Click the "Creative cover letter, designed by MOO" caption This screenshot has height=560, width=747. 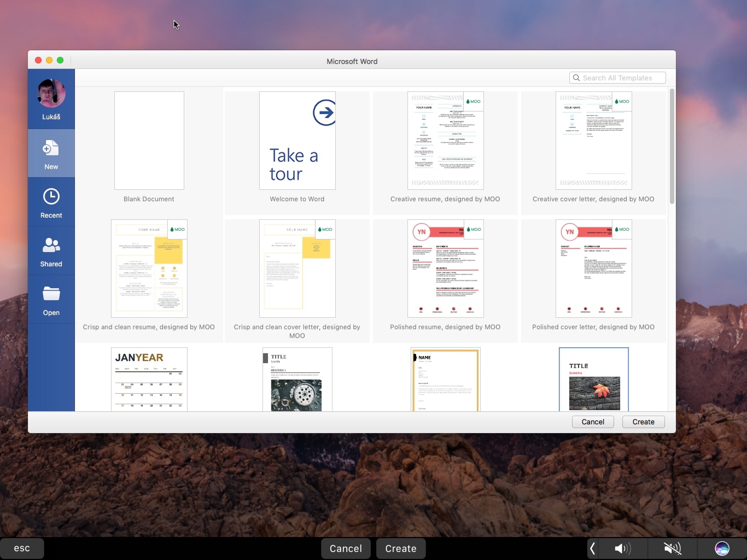(594, 199)
